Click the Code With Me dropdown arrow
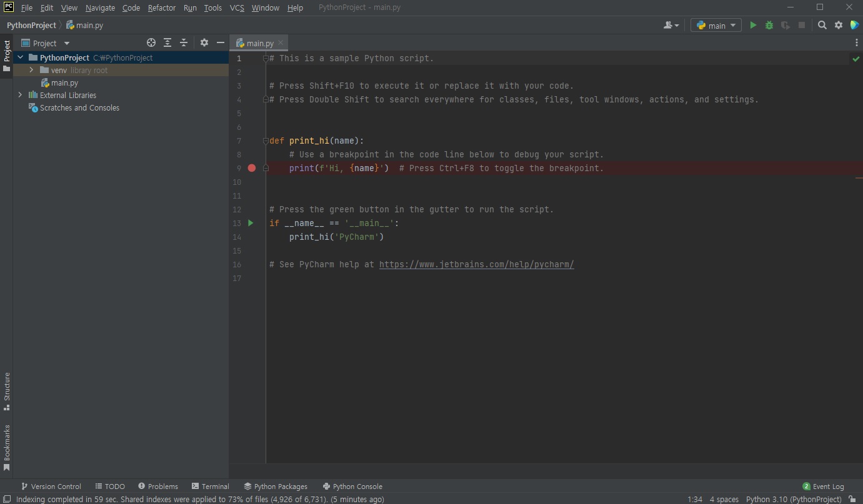Viewport: 863px width, 504px height. [677, 26]
